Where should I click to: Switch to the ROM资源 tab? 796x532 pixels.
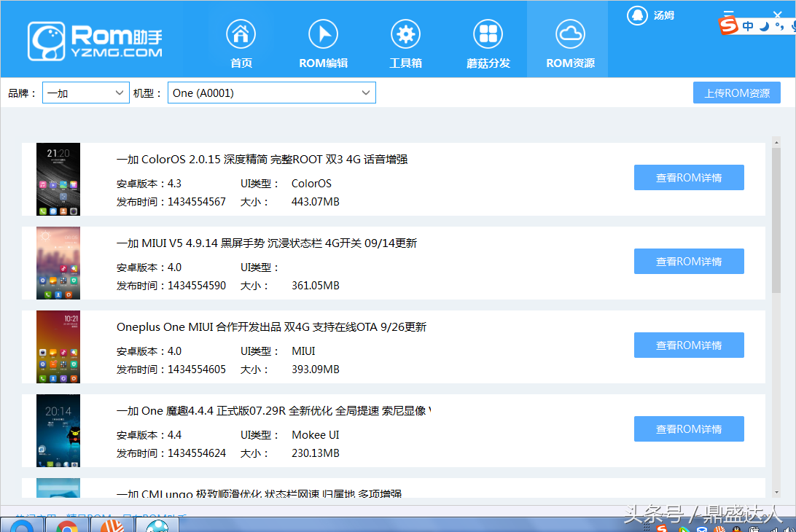click(569, 34)
